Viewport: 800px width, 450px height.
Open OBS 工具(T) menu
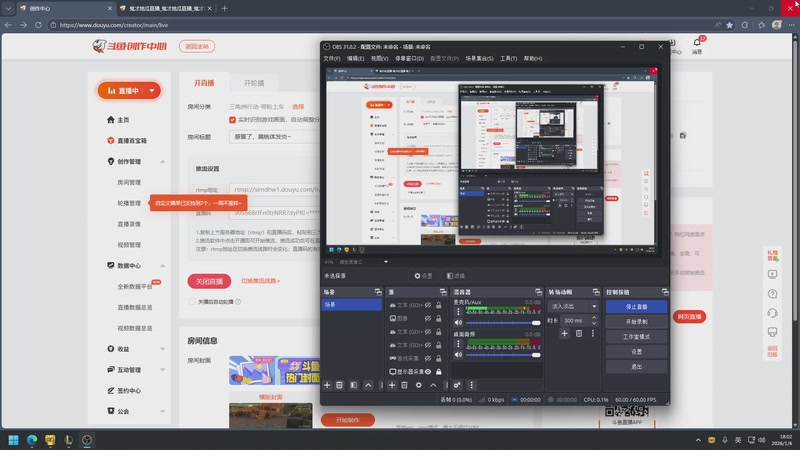click(508, 59)
